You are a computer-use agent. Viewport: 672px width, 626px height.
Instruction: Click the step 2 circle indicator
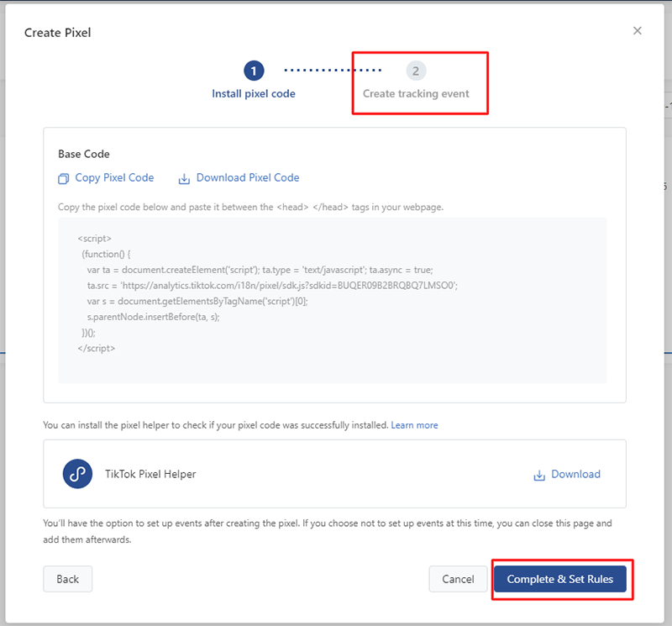tap(417, 71)
